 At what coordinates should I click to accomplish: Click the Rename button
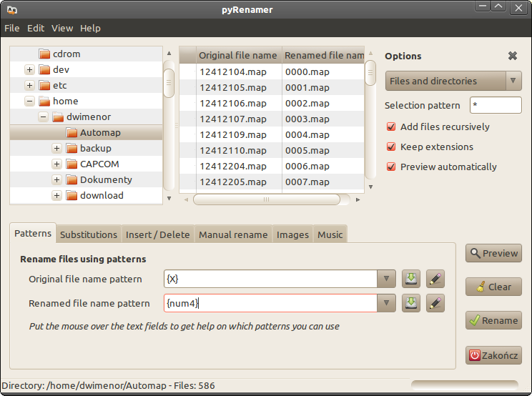(493, 320)
